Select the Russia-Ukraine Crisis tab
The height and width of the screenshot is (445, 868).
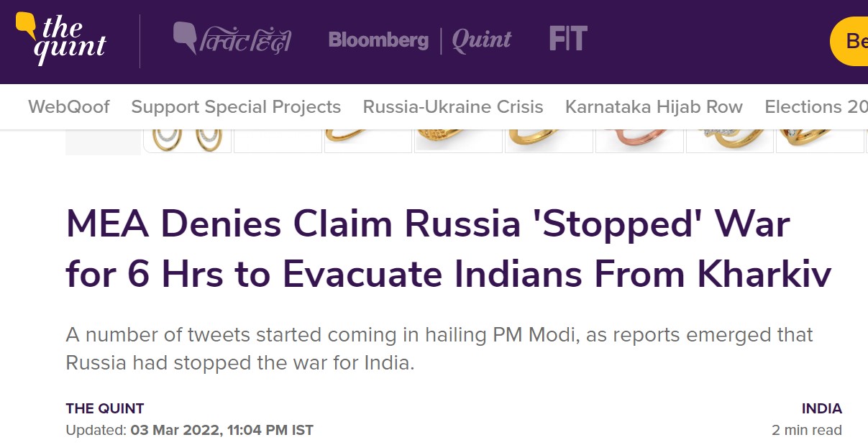coord(453,107)
